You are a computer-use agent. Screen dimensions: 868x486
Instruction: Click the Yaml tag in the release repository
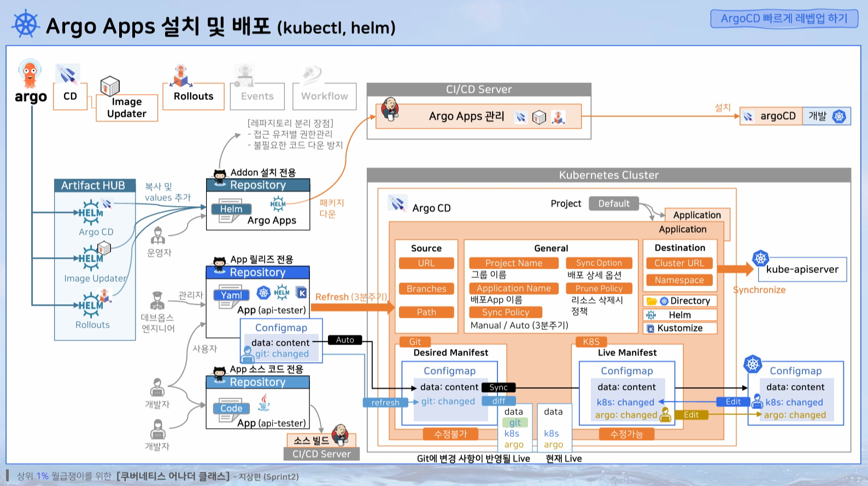tap(231, 295)
